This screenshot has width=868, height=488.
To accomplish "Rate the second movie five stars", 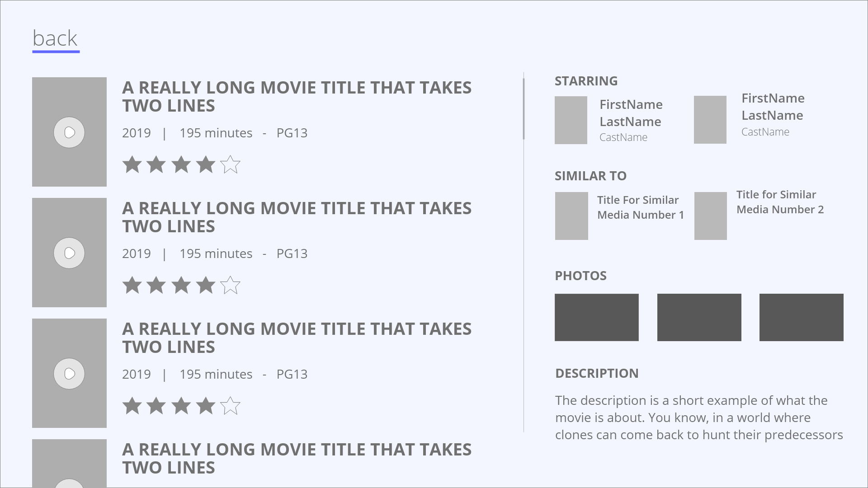I will click(x=230, y=285).
